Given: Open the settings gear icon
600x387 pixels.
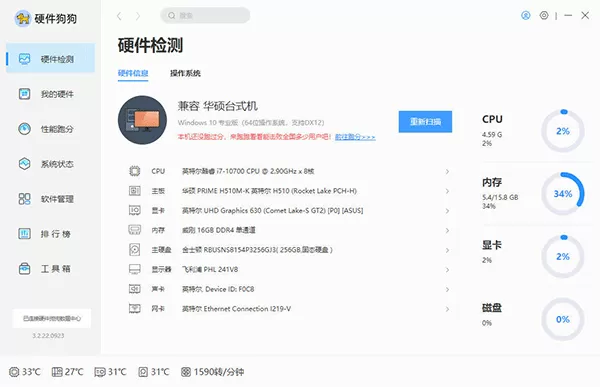Looking at the screenshot, I should [x=544, y=15].
